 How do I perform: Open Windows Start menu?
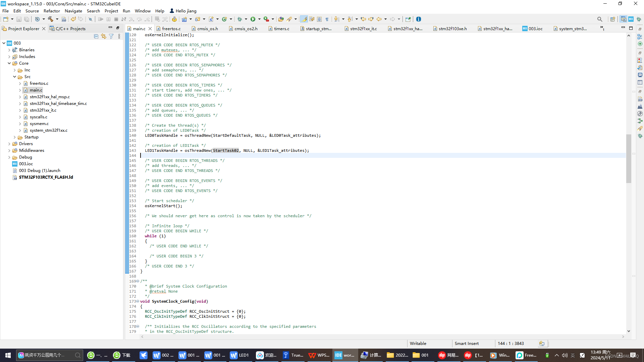tap(8, 355)
